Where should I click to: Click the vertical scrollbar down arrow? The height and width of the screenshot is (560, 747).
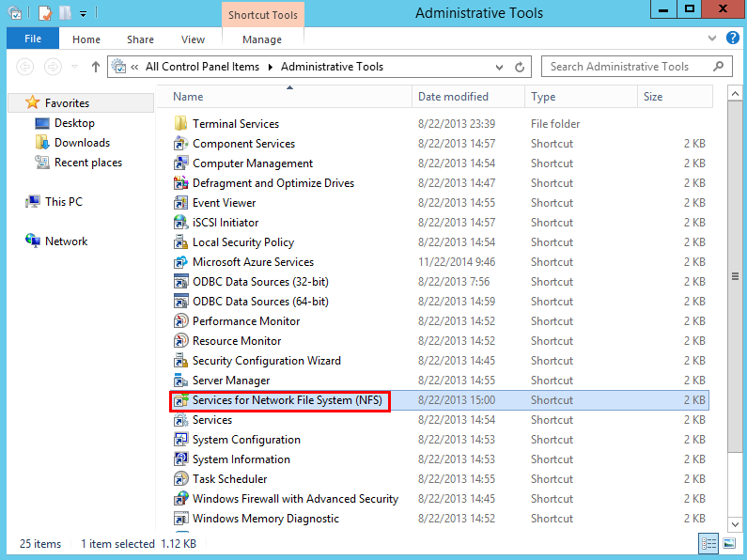(735, 524)
